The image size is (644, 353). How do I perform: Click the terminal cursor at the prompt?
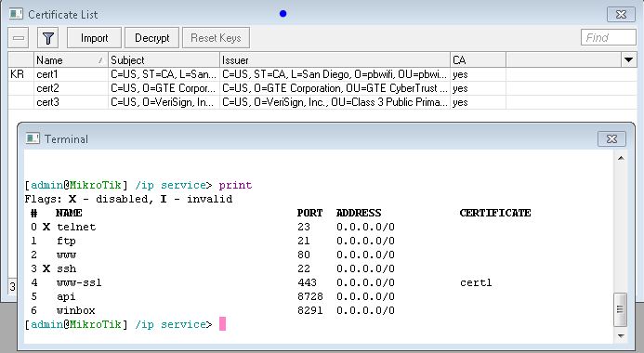click(x=222, y=324)
